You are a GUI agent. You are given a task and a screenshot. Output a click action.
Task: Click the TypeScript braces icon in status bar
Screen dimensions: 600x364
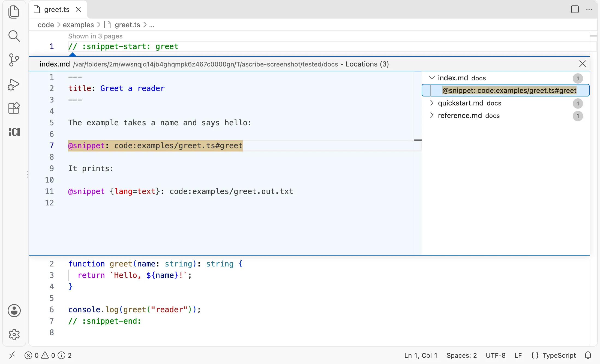(x=535, y=355)
